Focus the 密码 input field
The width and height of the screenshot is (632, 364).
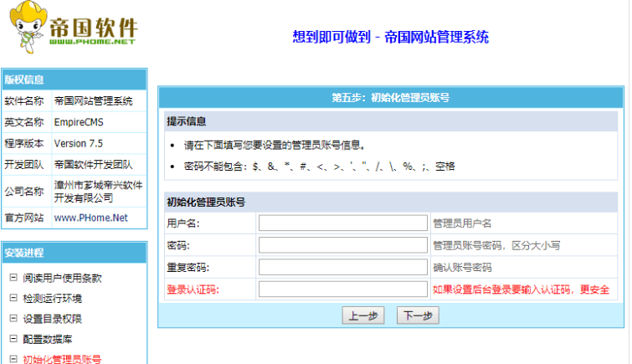[343, 245]
